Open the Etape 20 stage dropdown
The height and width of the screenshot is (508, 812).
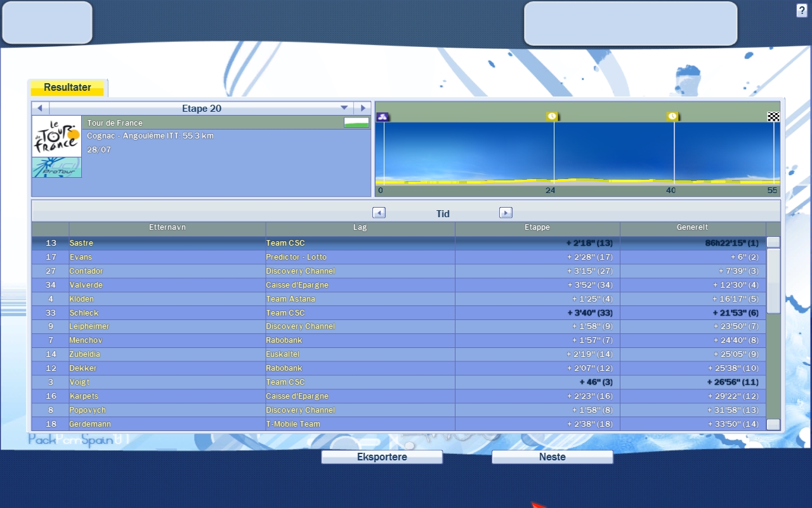[x=344, y=108]
